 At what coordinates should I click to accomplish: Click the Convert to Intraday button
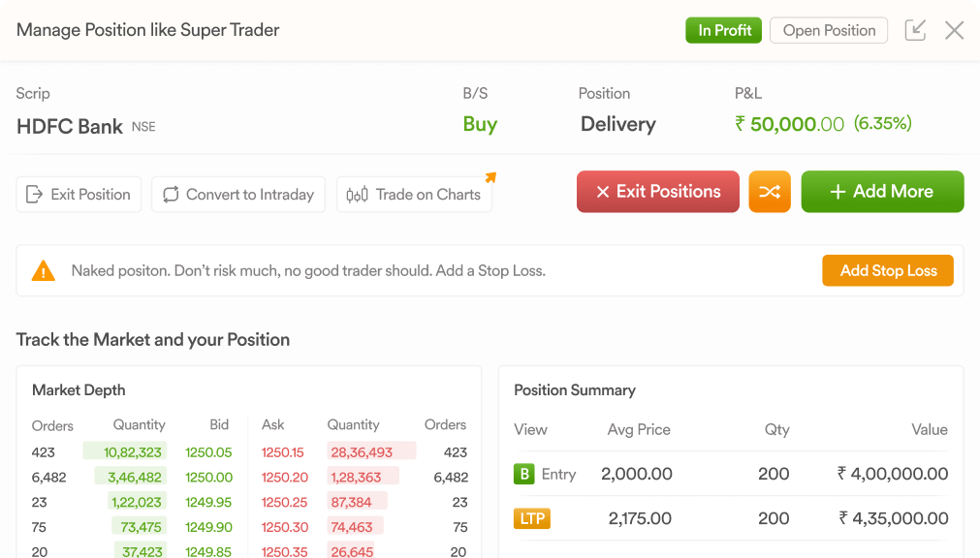[238, 195]
